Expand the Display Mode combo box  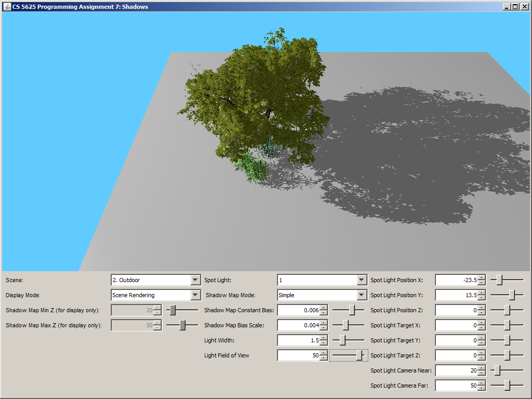pyautogui.click(x=195, y=295)
